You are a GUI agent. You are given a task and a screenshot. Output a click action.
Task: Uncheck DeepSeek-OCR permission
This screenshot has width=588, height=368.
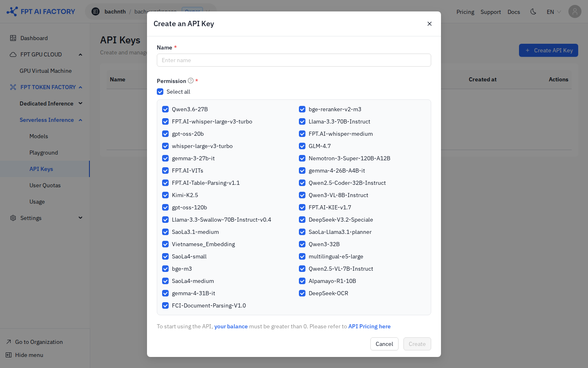coord(302,293)
